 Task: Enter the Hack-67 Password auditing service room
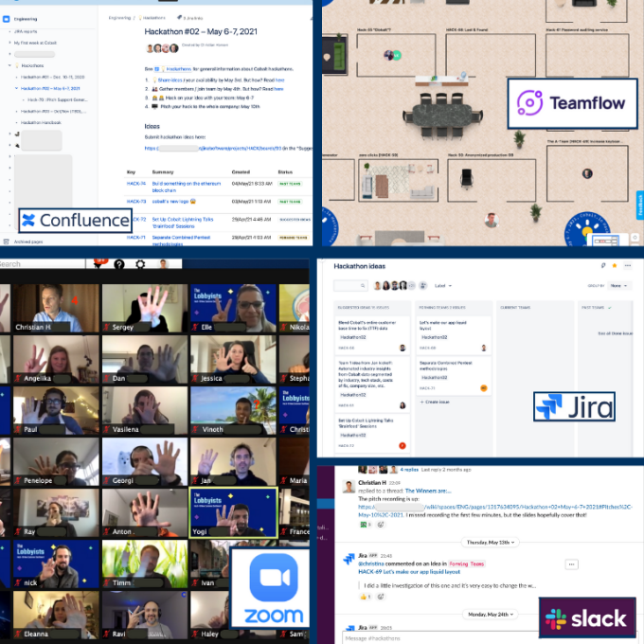click(x=587, y=55)
